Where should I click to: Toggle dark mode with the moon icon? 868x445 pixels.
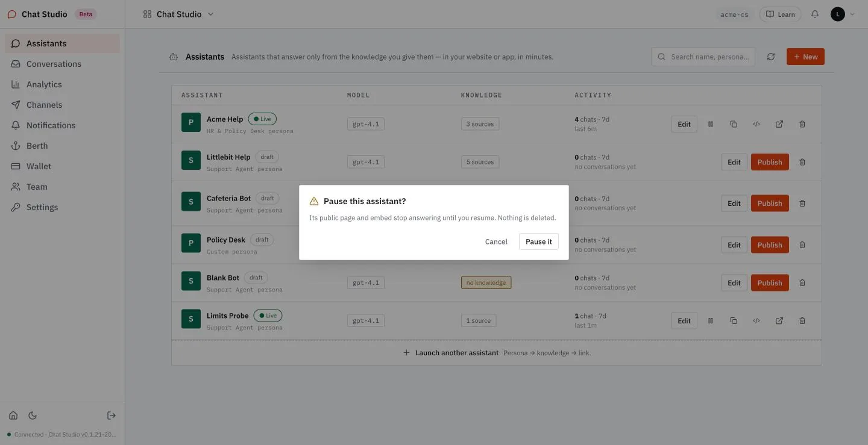click(x=33, y=415)
